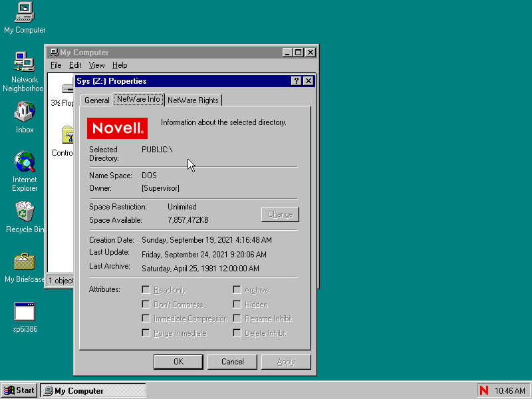Click the [Supervisor] owner value
The width and height of the screenshot is (532, 399).
click(x=160, y=188)
